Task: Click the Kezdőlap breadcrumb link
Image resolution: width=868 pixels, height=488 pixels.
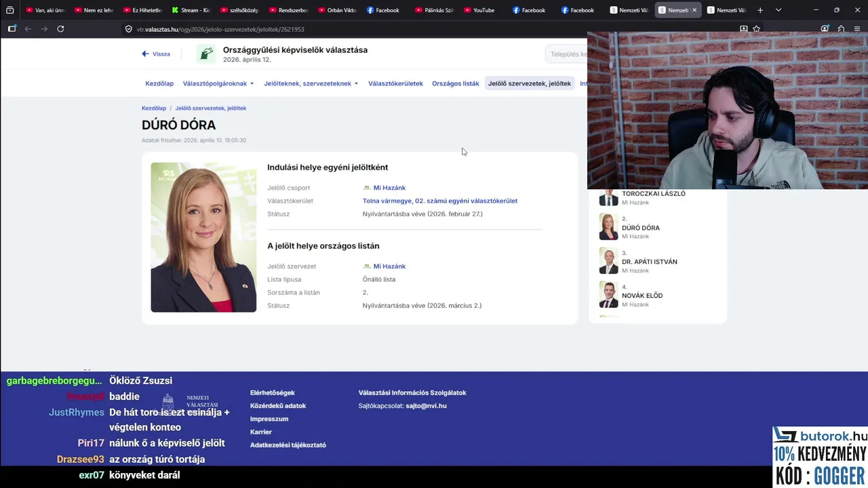Action: tap(154, 108)
